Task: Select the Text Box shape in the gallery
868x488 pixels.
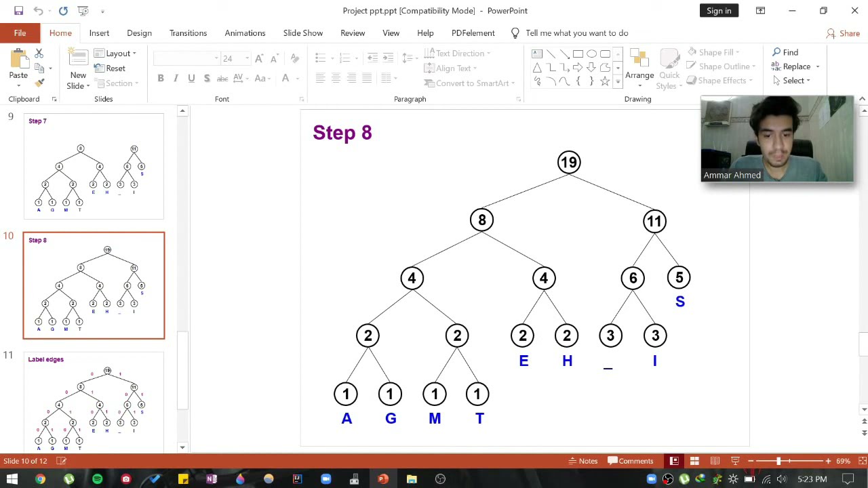Action: (537, 54)
